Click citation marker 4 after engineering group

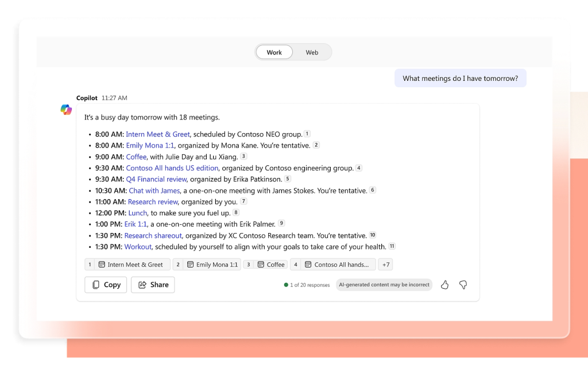[359, 168]
